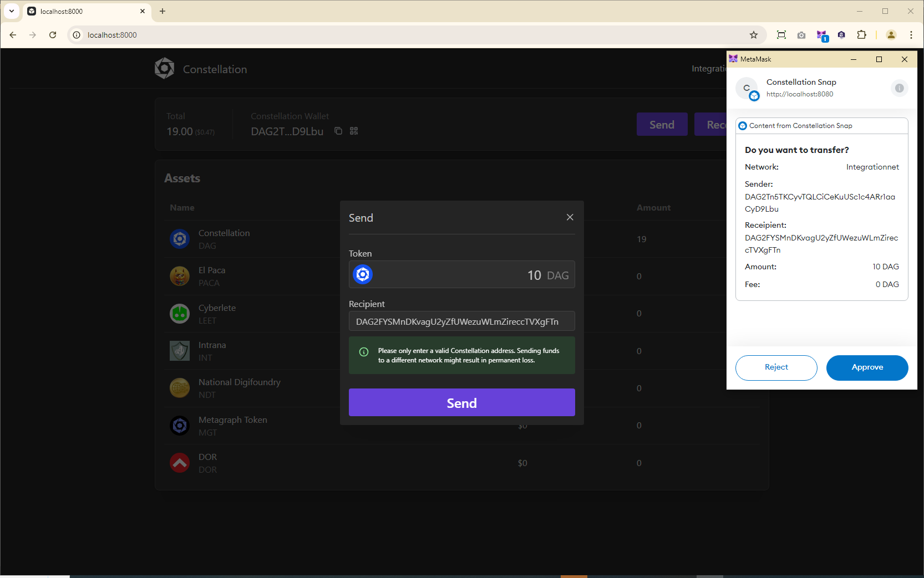Click the purple cube extension icon

tap(841, 35)
